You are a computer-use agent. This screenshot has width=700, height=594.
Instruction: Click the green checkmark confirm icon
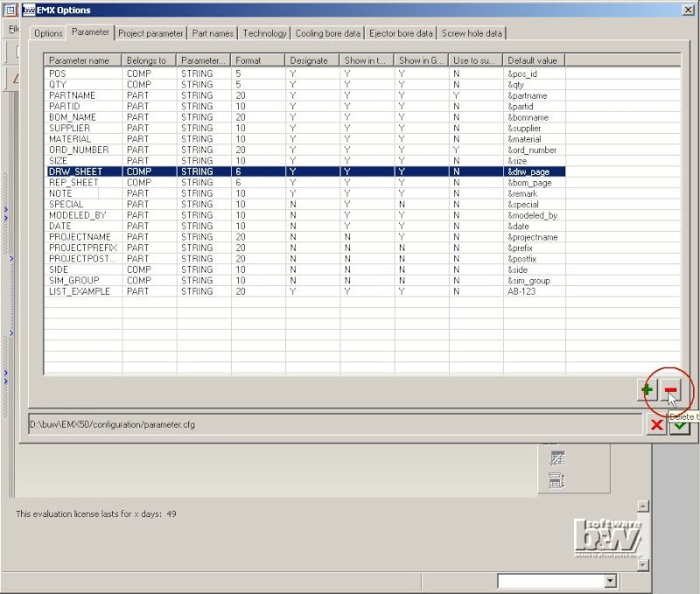[x=680, y=427]
